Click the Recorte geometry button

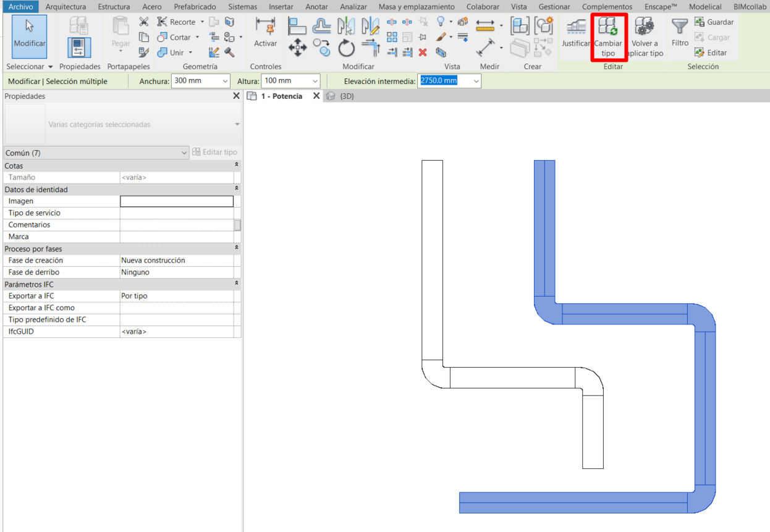176,22
